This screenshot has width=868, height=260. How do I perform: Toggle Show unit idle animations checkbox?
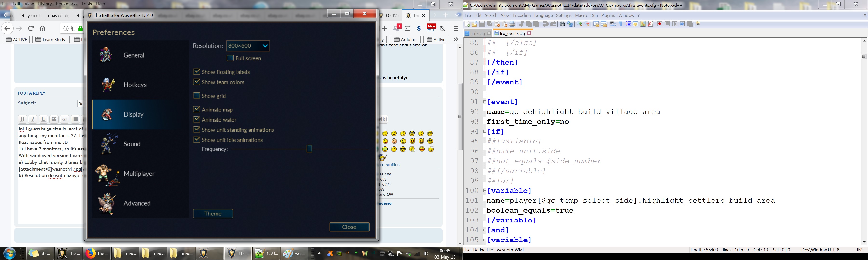(x=197, y=140)
